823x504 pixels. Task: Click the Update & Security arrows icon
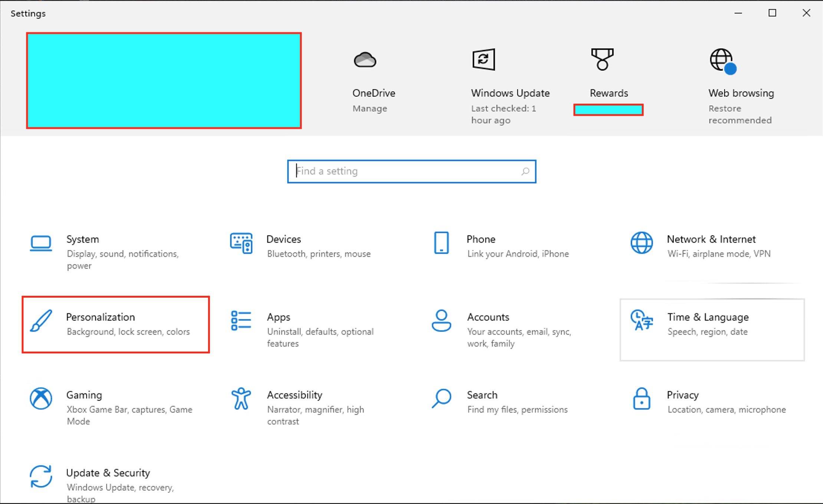(x=41, y=477)
